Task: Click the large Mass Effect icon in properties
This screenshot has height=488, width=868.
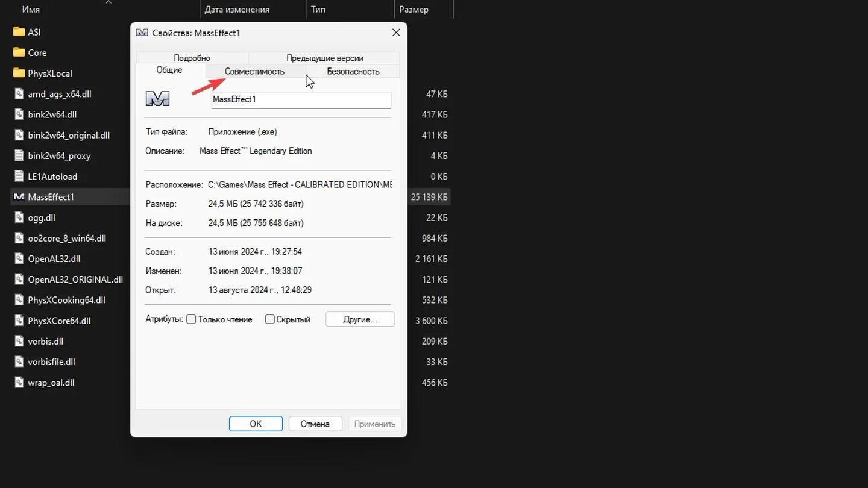Action: point(158,99)
